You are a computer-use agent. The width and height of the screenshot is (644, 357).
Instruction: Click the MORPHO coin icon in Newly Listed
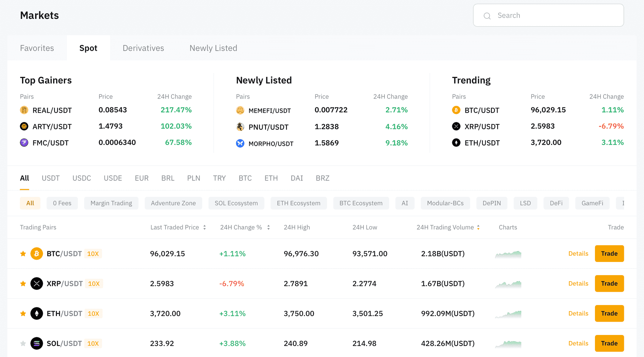point(240,143)
